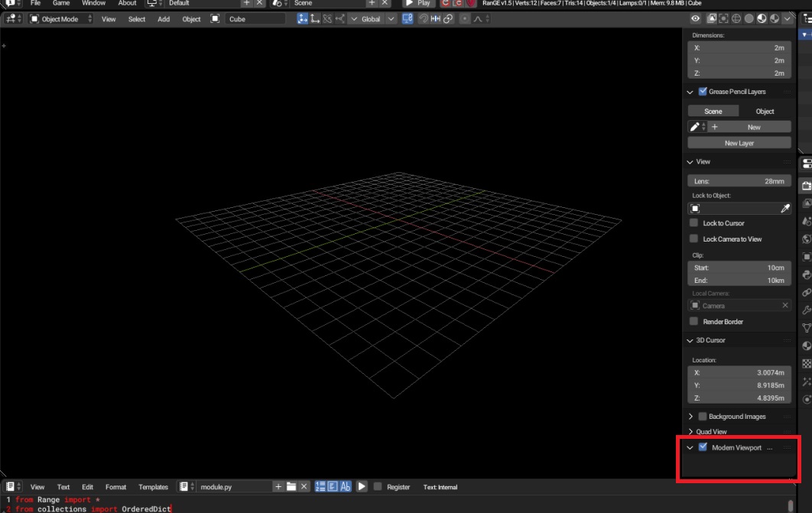
Task: Enable Lock to Cursor checkbox
Action: tap(694, 223)
